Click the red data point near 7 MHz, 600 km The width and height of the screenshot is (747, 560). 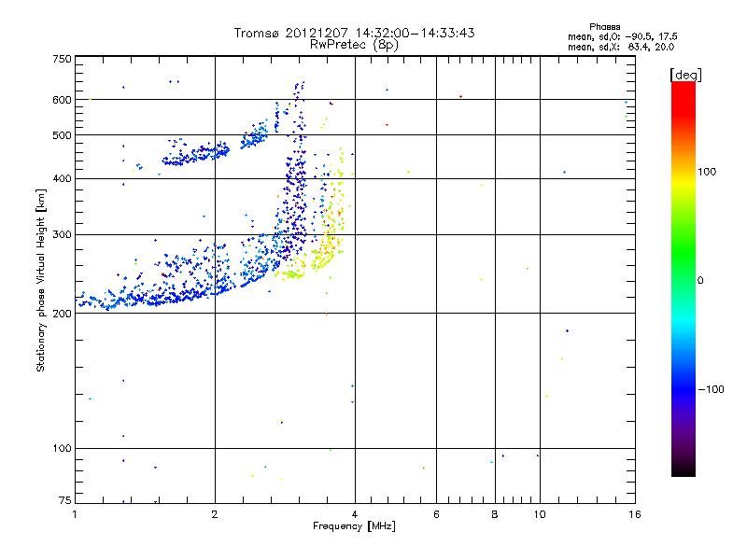460,97
